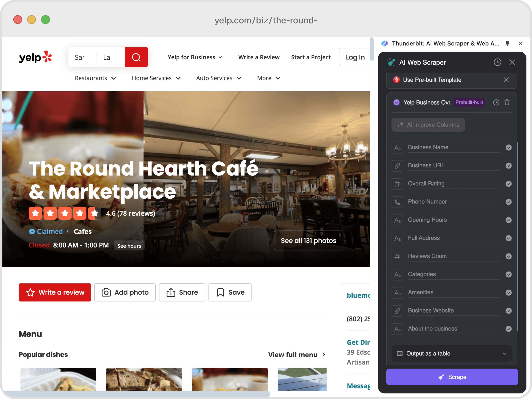Click the Categories type icon

[397, 274]
